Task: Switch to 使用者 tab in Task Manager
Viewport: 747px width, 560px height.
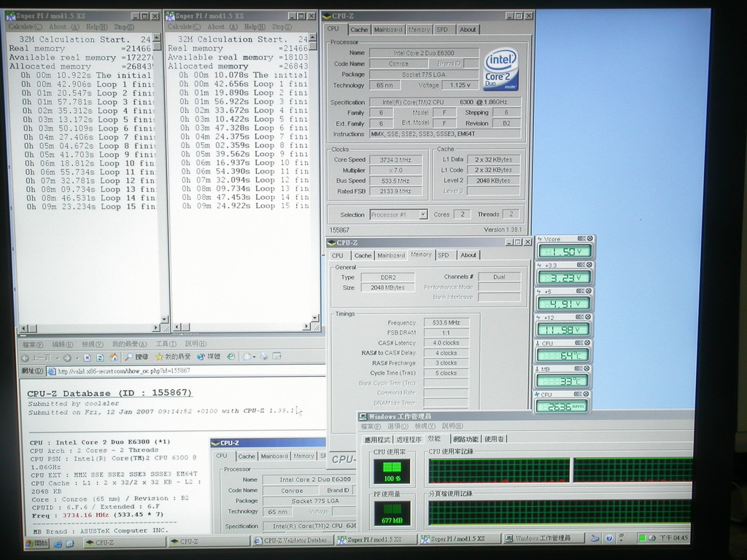Action: click(494, 439)
